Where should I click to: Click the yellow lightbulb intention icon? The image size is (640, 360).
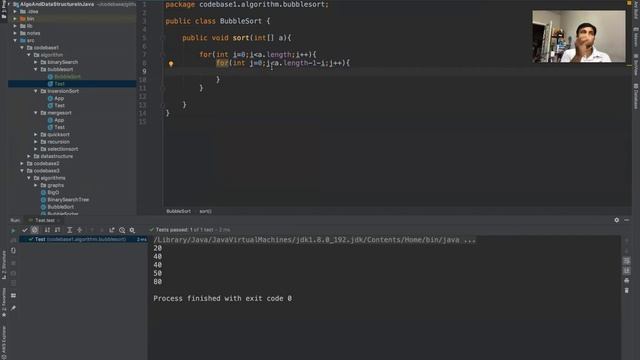point(171,64)
